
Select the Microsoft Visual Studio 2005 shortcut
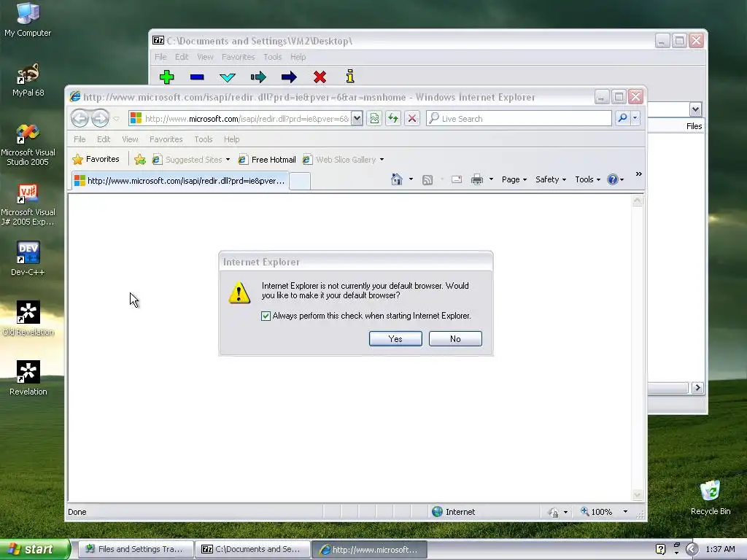pos(28,144)
